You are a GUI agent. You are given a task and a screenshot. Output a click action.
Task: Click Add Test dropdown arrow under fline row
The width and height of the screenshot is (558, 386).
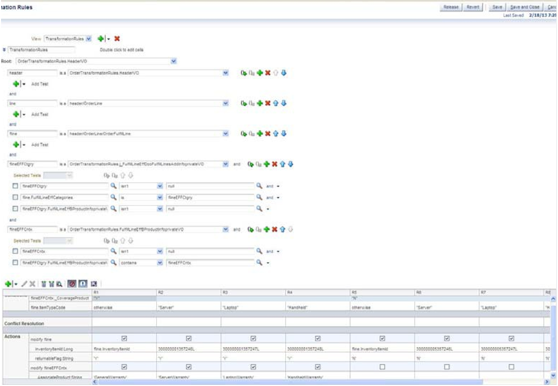point(24,145)
